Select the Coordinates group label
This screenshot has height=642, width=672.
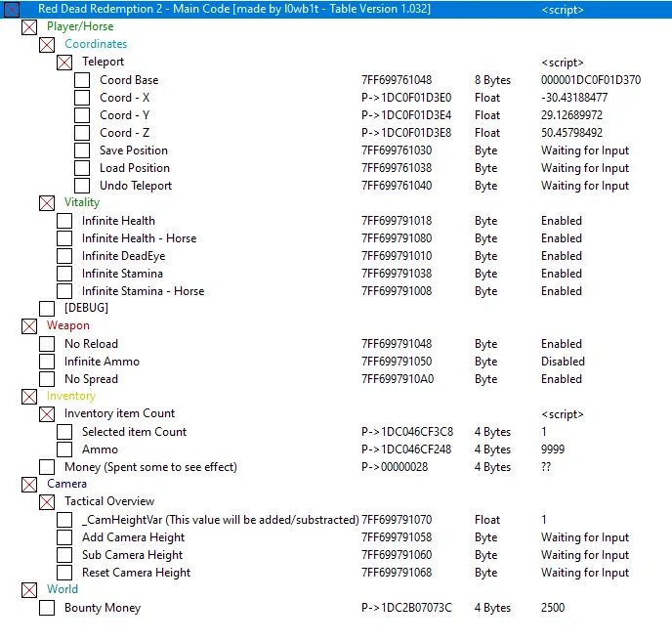pyautogui.click(x=96, y=44)
